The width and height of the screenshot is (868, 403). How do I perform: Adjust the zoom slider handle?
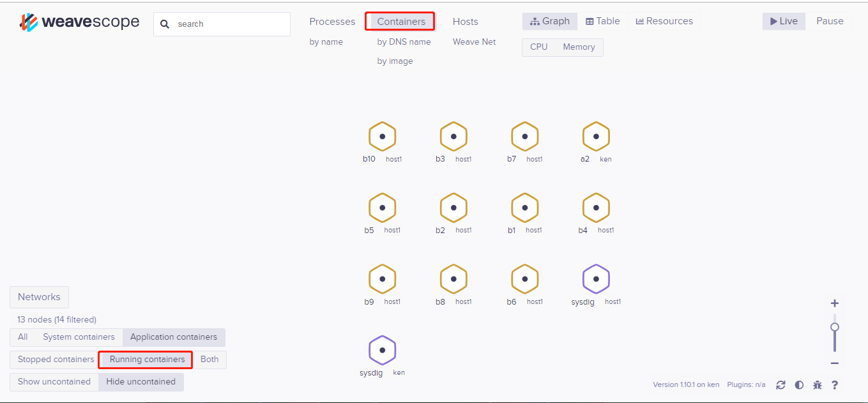coord(834,327)
